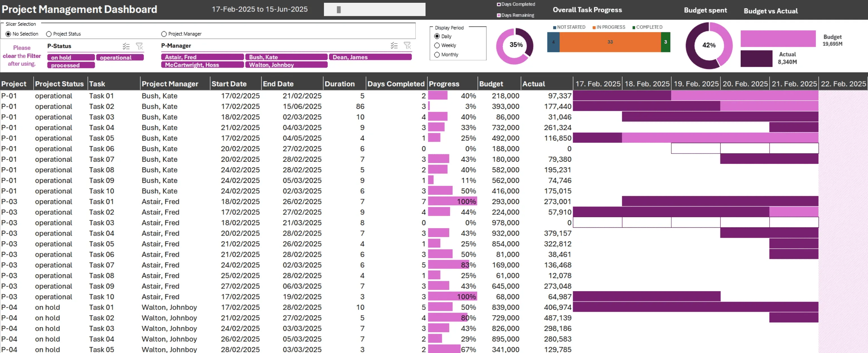Viewport: 868px width, 353px height.
Task: Switch Display Period to Weekly
Action: coord(437,45)
